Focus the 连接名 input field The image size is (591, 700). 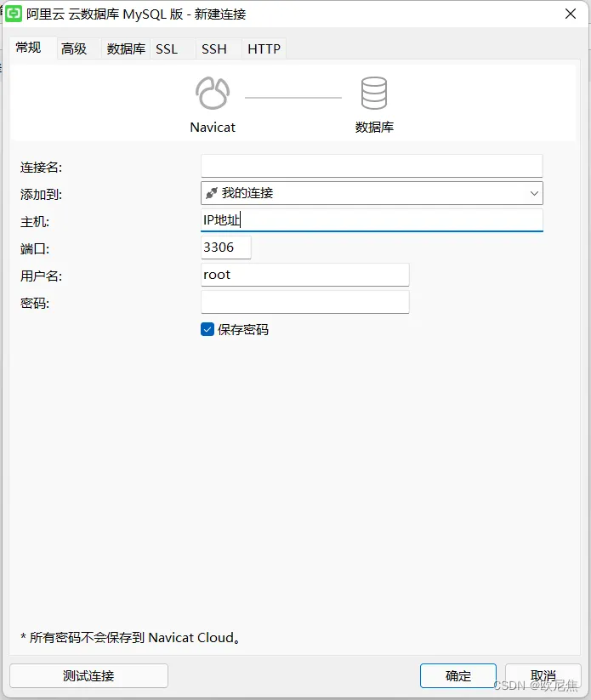(x=372, y=166)
